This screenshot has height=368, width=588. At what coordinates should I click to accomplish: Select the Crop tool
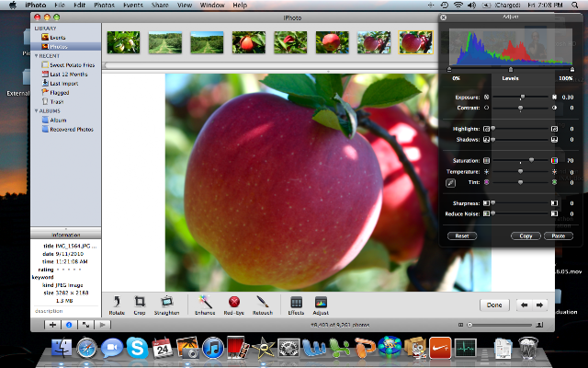point(140,305)
